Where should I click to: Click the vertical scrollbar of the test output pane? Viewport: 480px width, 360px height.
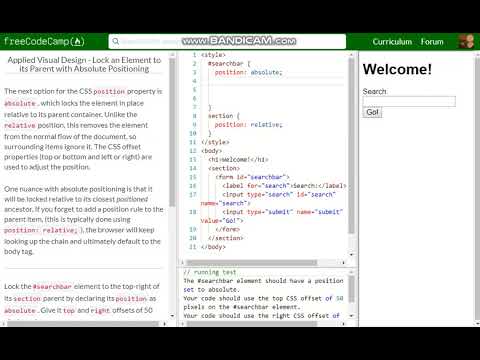click(351, 289)
